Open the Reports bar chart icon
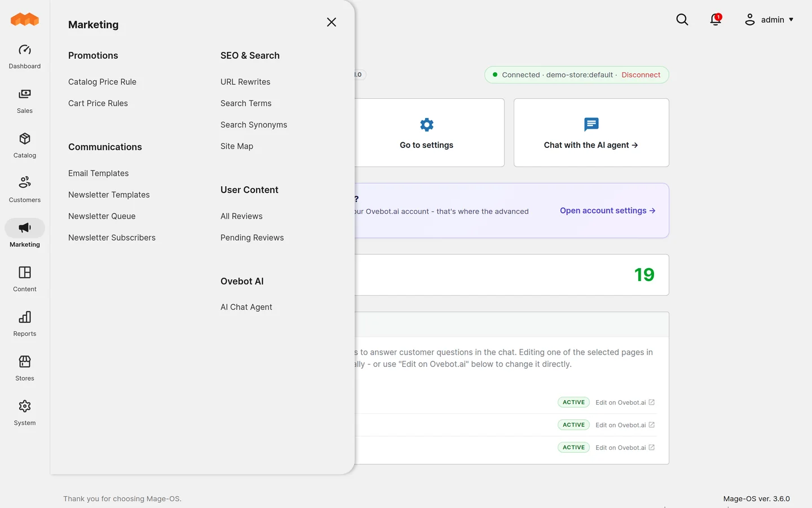Screen dimensions: 812x508 tap(25, 317)
